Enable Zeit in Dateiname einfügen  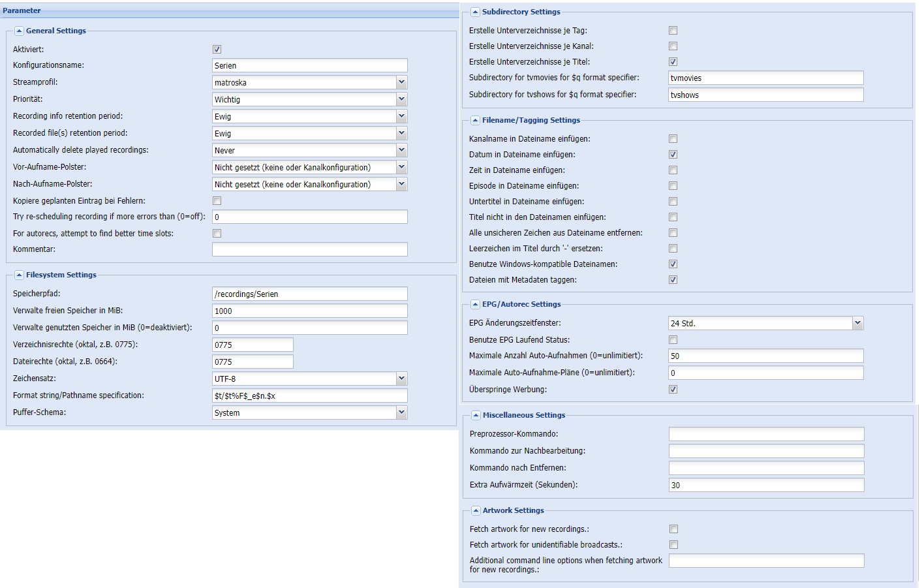point(673,170)
